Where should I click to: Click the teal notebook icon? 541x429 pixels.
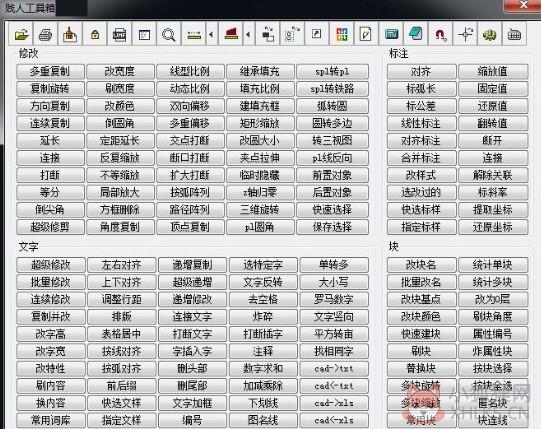415,35
